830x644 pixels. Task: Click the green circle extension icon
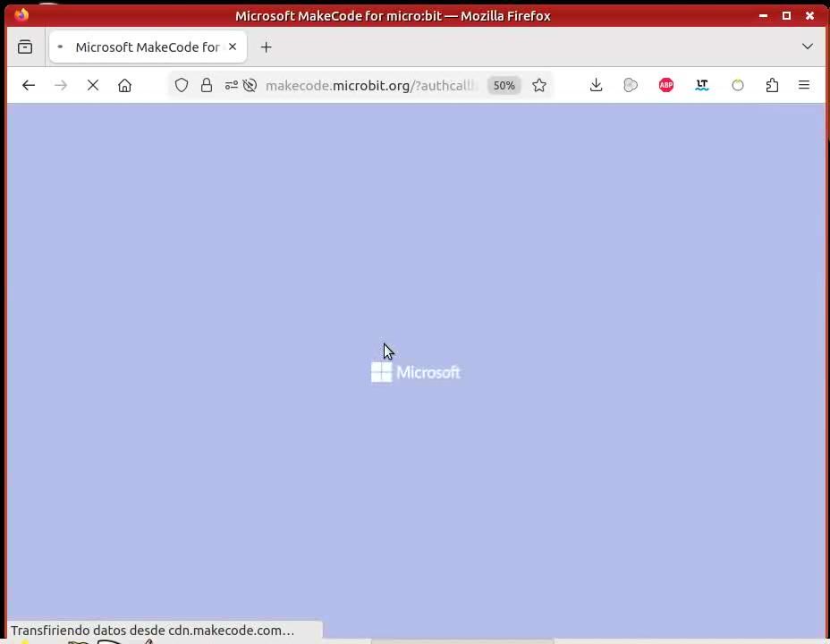point(737,85)
